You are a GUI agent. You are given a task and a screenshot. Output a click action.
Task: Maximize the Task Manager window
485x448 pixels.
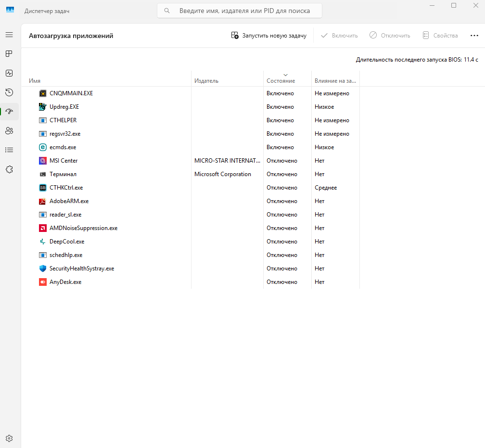(454, 5)
